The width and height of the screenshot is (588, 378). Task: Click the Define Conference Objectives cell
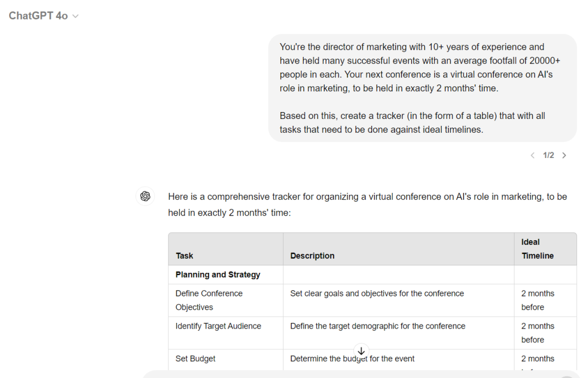tap(226, 300)
